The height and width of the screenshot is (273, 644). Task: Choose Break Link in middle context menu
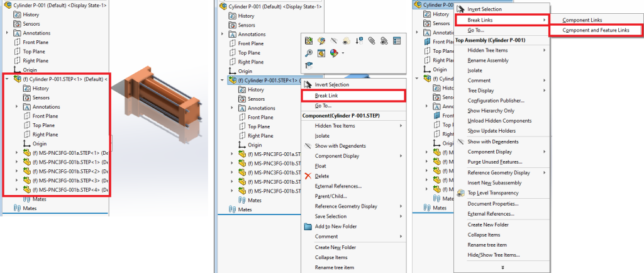326,96
